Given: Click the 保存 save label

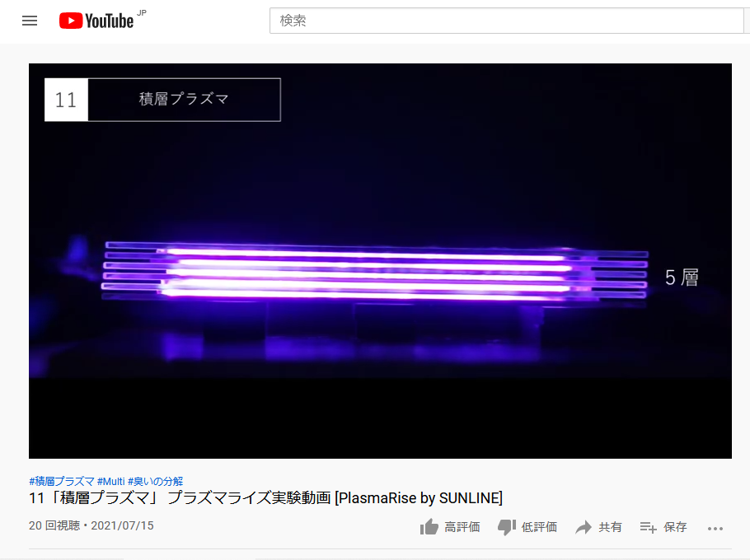Looking at the screenshot, I should [675, 527].
